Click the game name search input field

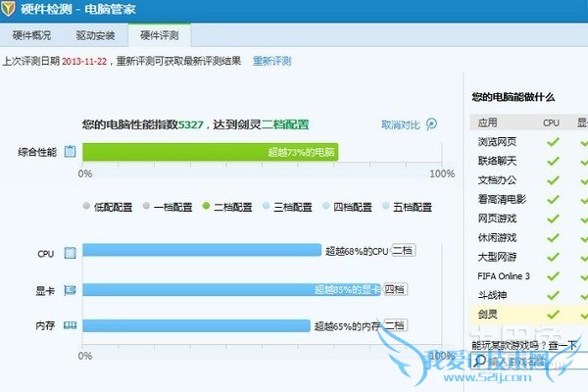pyautogui.click(x=529, y=361)
